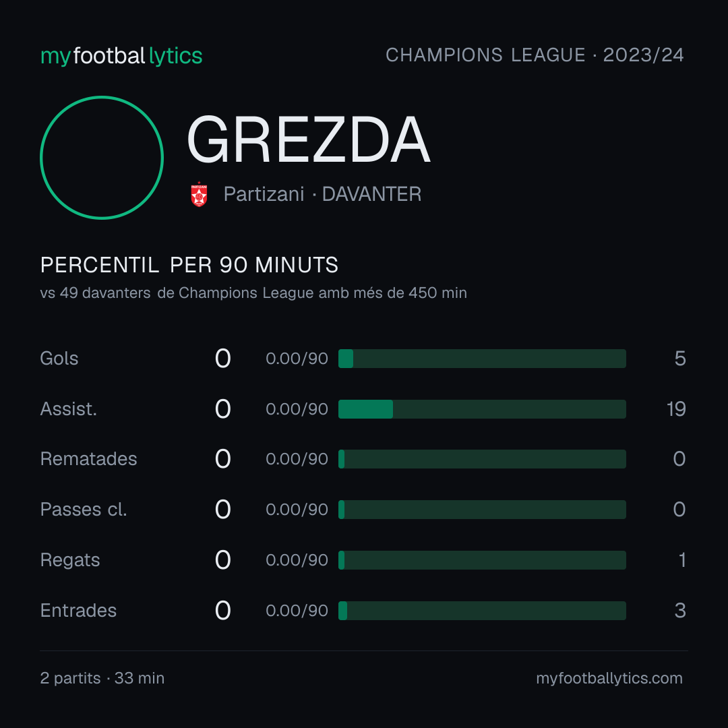Click the DAVANTER position label
This screenshot has height=728, width=728.
click(x=371, y=194)
